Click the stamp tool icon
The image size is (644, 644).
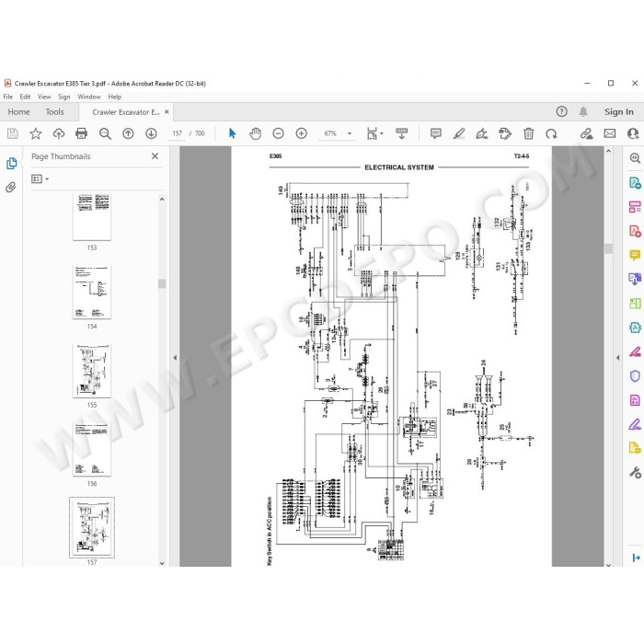click(x=505, y=133)
